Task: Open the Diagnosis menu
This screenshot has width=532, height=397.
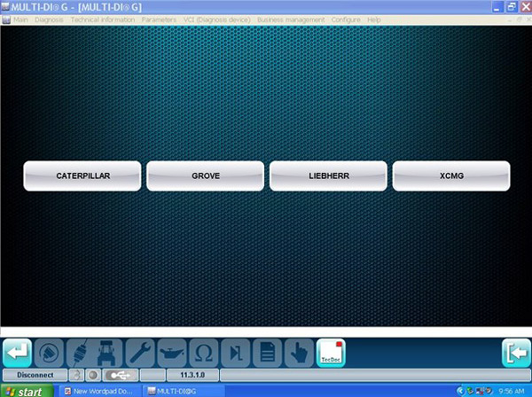Action: (49, 19)
